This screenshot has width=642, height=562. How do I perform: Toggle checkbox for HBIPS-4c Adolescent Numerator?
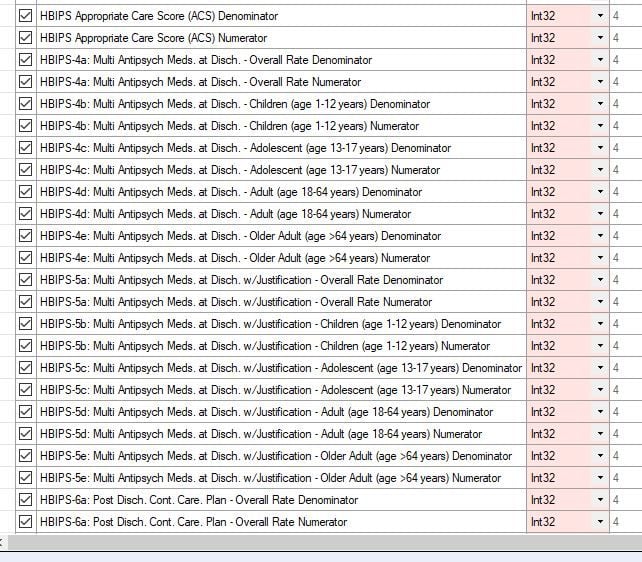tap(25, 170)
